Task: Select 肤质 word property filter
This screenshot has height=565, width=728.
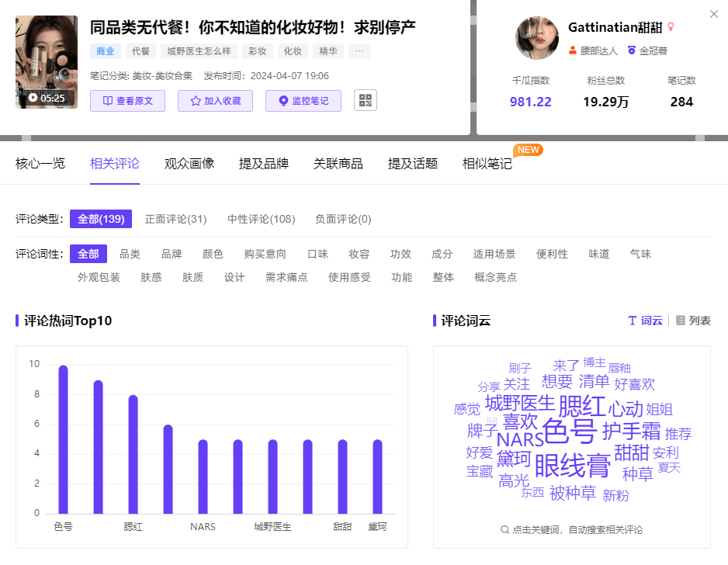Action: [192, 277]
